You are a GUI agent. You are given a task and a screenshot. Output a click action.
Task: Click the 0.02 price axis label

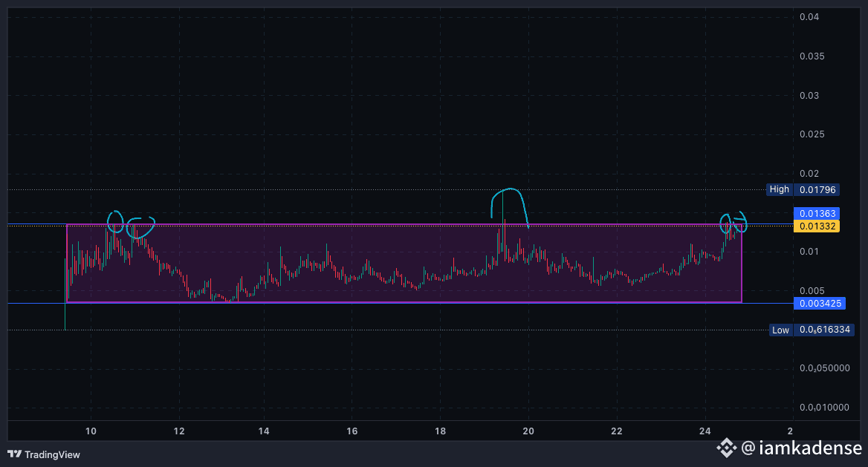point(809,174)
